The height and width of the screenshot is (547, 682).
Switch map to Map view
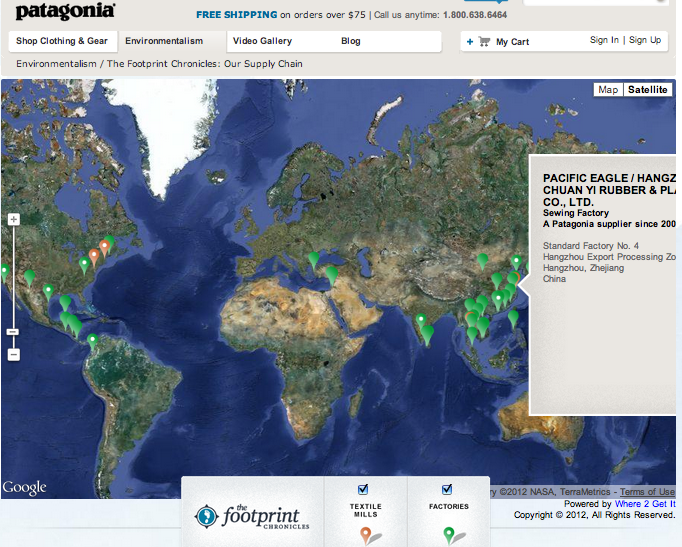pyautogui.click(x=608, y=90)
